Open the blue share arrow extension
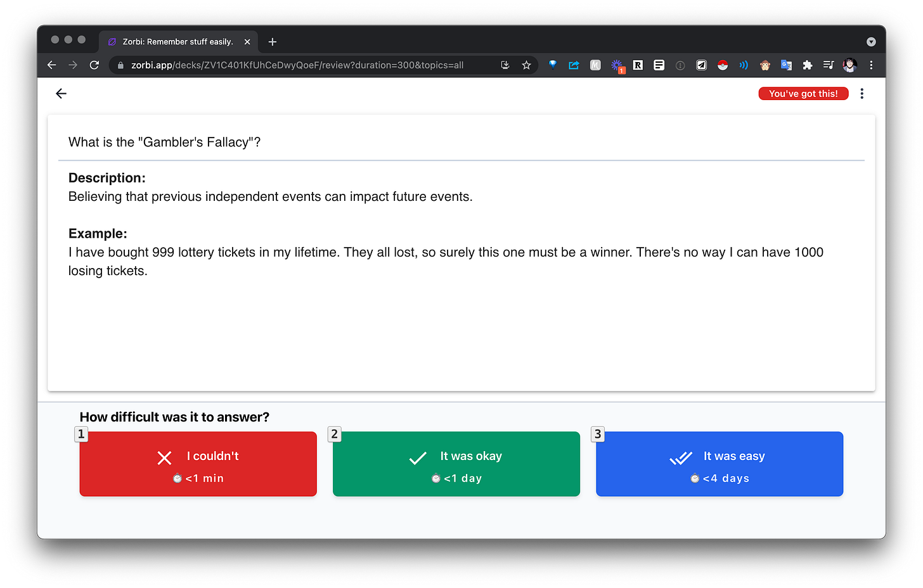923x588 pixels. [x=574, y=65]
